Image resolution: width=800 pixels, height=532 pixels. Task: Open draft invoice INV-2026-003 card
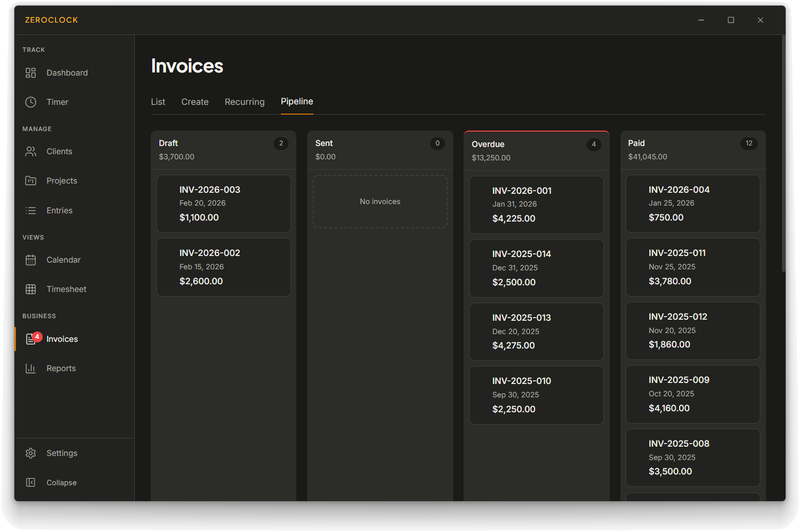[x=224, y=204]
